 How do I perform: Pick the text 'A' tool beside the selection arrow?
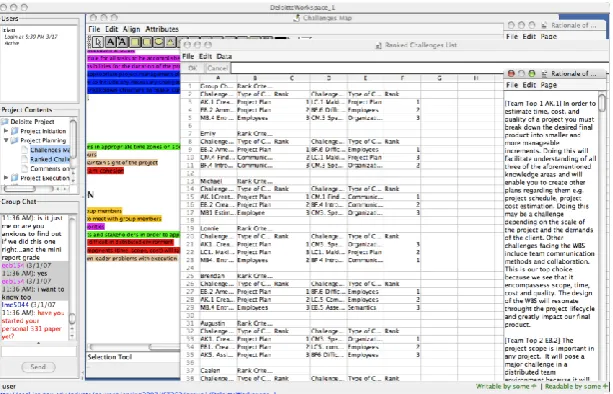[x=110, y=41]
